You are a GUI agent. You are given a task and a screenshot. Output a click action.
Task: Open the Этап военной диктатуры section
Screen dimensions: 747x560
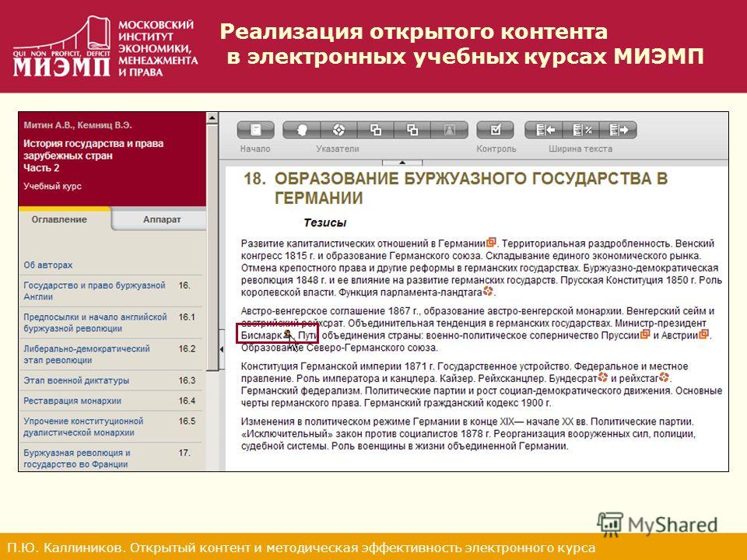[x=76, y=380]
